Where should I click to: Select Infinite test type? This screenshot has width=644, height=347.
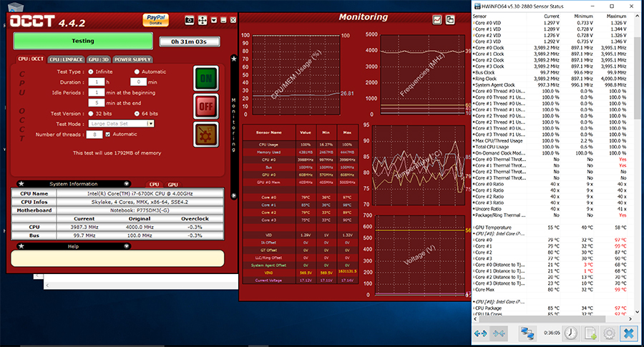tap(91, 72)
